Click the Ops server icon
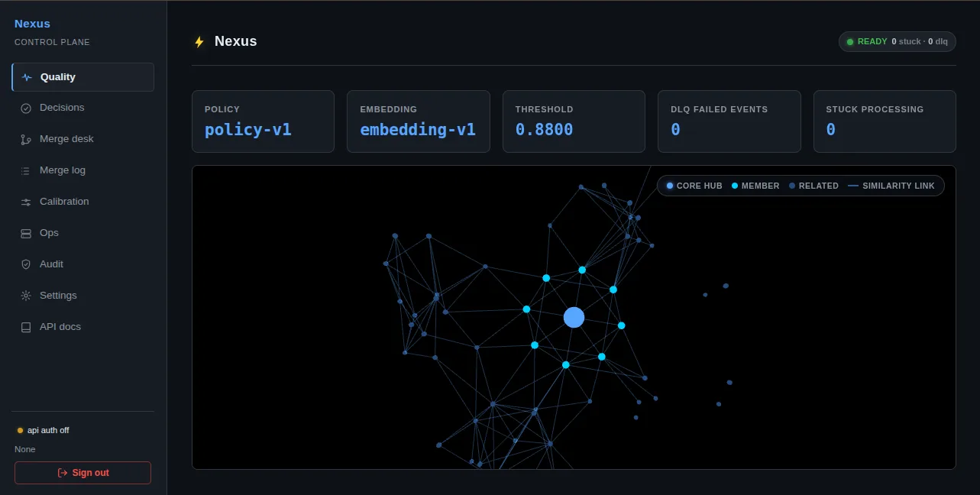The height and width of the screenshot is (495, 980). [26, 234]
